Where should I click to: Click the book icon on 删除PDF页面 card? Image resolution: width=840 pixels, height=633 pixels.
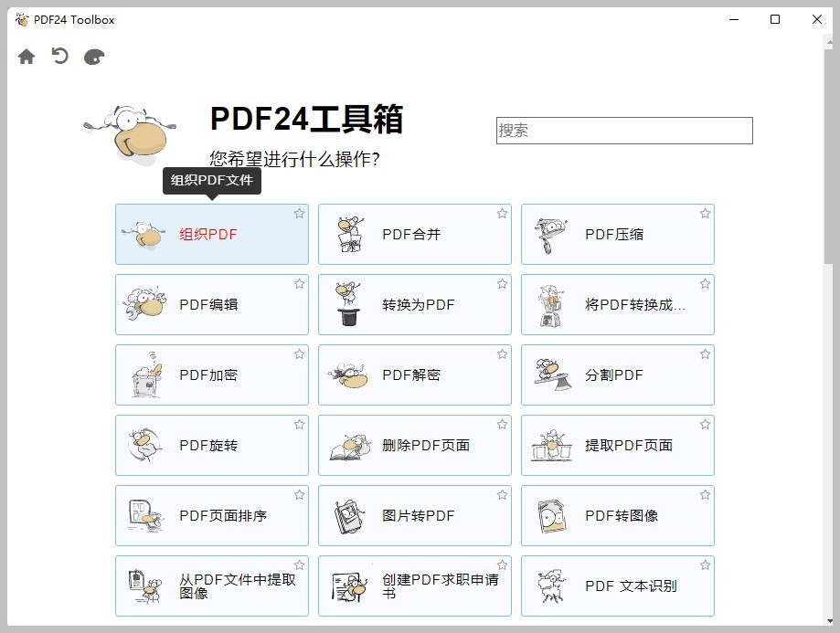pyautogui.click(x=350, y=448)
